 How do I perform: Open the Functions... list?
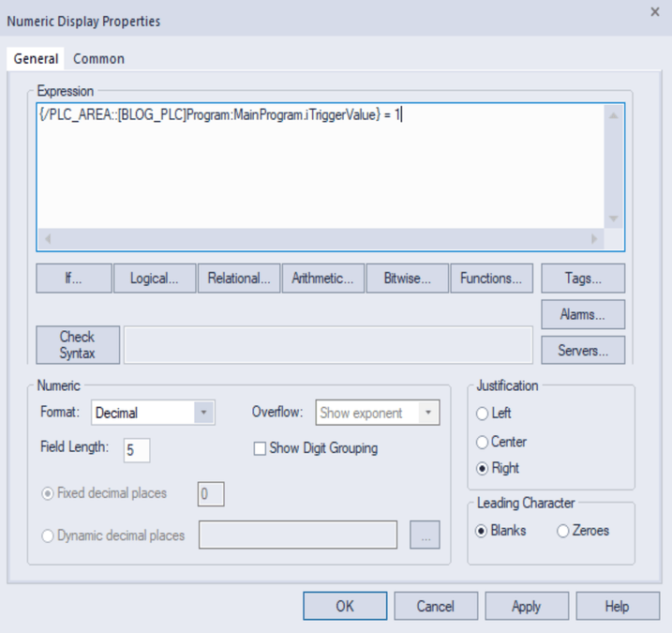point(491,279)
